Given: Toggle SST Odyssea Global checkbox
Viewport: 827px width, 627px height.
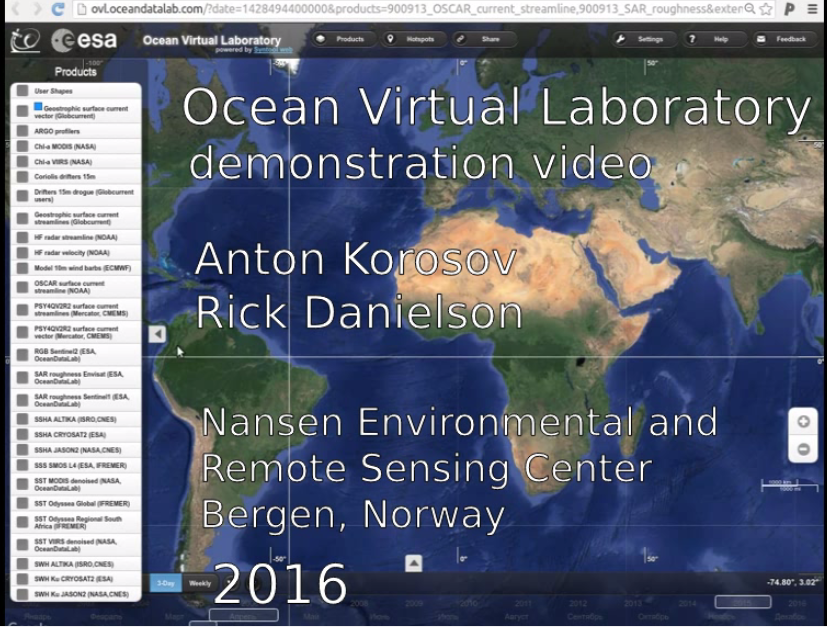Looking at the screenshot, I should (x=22, y=503).
